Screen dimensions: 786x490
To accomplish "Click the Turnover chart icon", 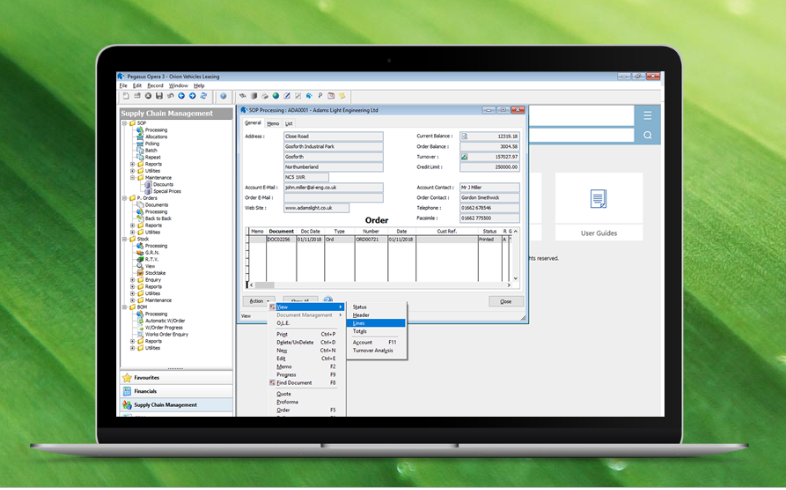I will coord(464,157).
